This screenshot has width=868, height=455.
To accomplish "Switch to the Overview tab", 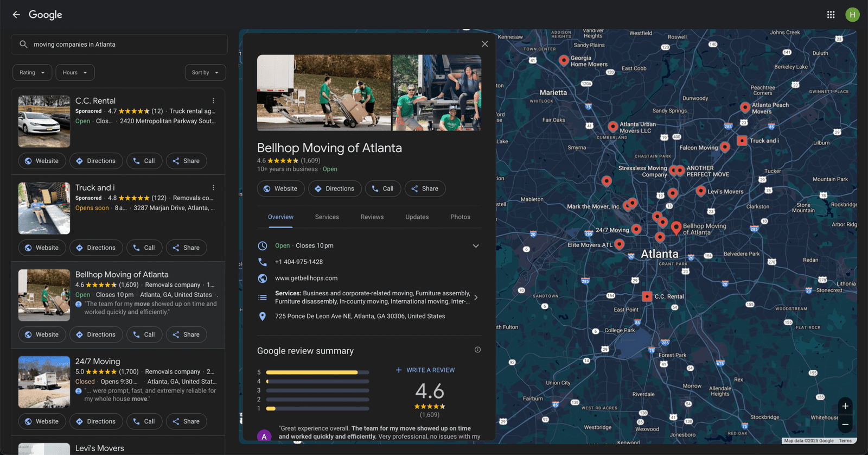I will (x=280, y=217).
